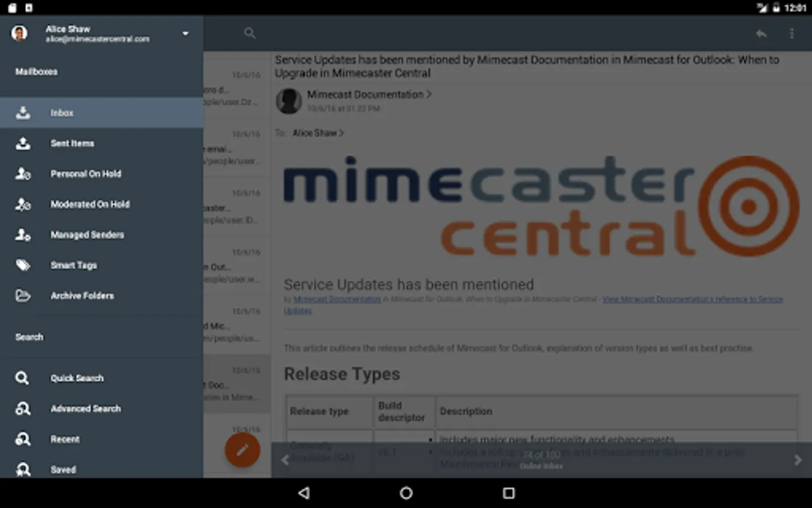Image resolution: width=812 pixels, height=508 pixels.
Task: Select Archive Folders label
Action: 82,296
